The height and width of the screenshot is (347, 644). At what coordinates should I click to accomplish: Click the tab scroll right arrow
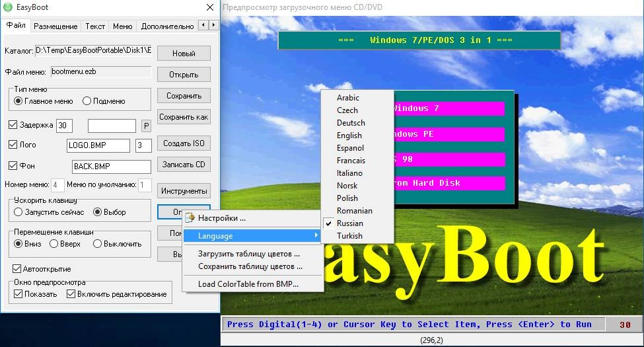pos(213,25)
